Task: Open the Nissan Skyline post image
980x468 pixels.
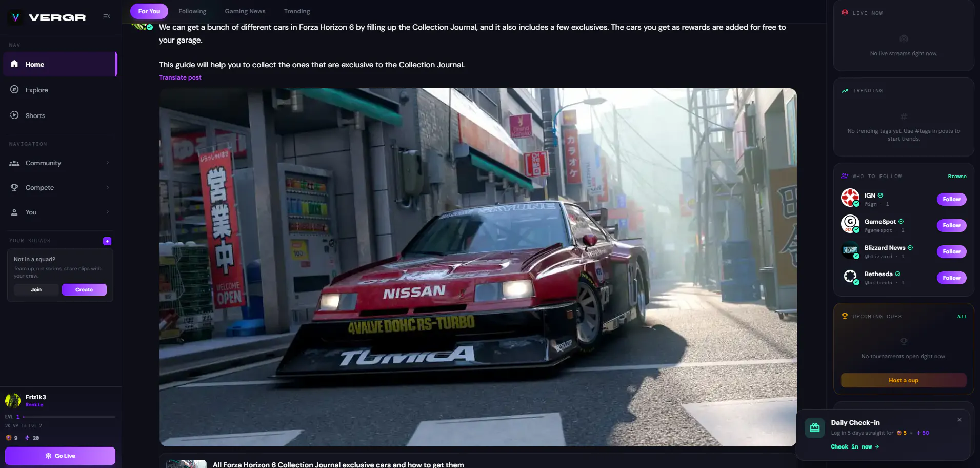Action: click(478, 267)
